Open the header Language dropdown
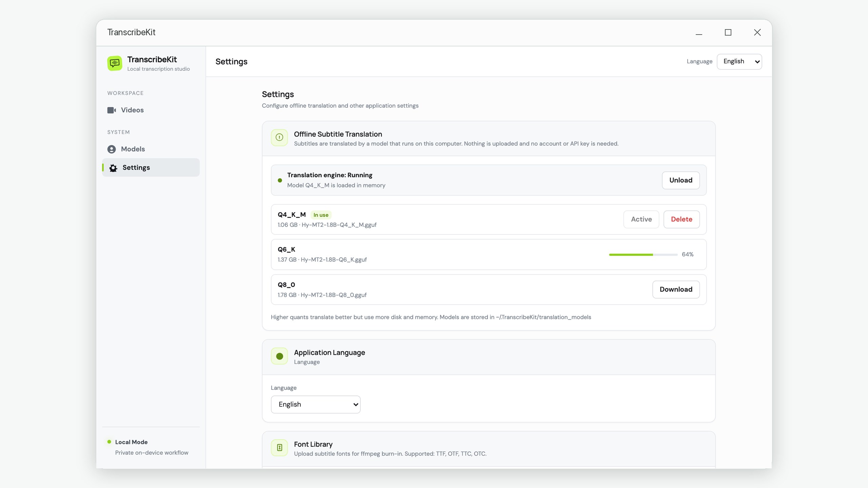The image size is (868, 488). 739,62
